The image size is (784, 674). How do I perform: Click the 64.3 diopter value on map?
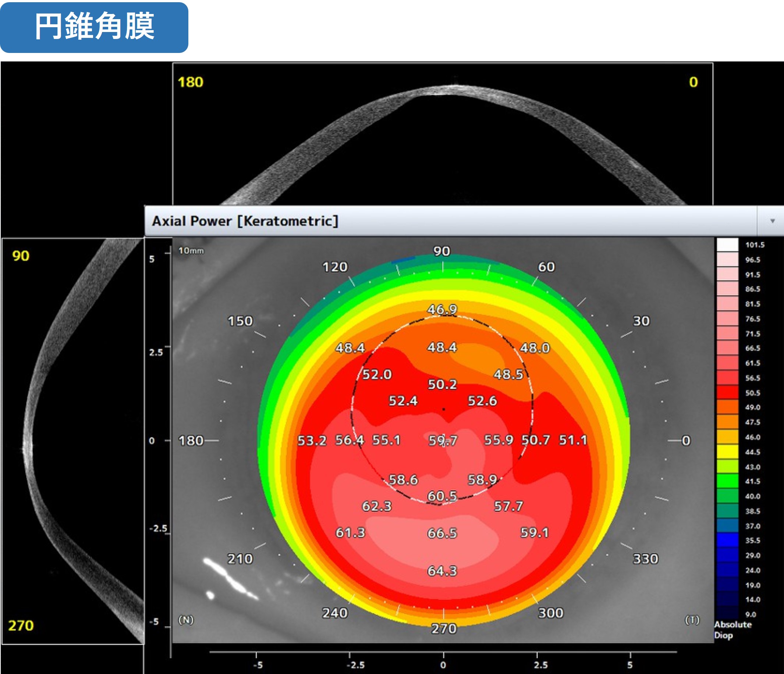442,571
